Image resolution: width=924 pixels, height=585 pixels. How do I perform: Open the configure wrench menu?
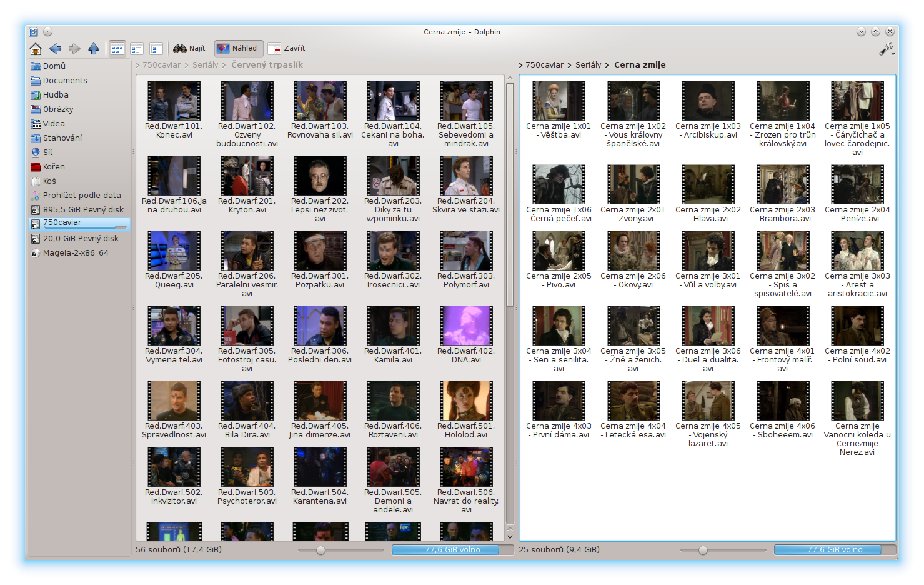pyautogui.click(x=888, y=49)
